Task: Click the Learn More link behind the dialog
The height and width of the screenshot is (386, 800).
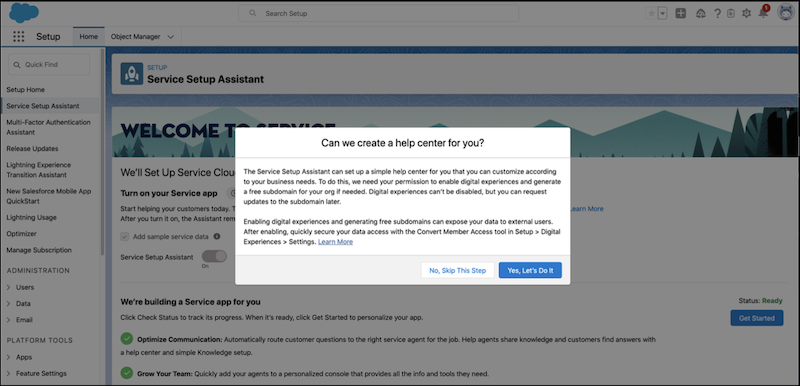Action: click(586, 209)
